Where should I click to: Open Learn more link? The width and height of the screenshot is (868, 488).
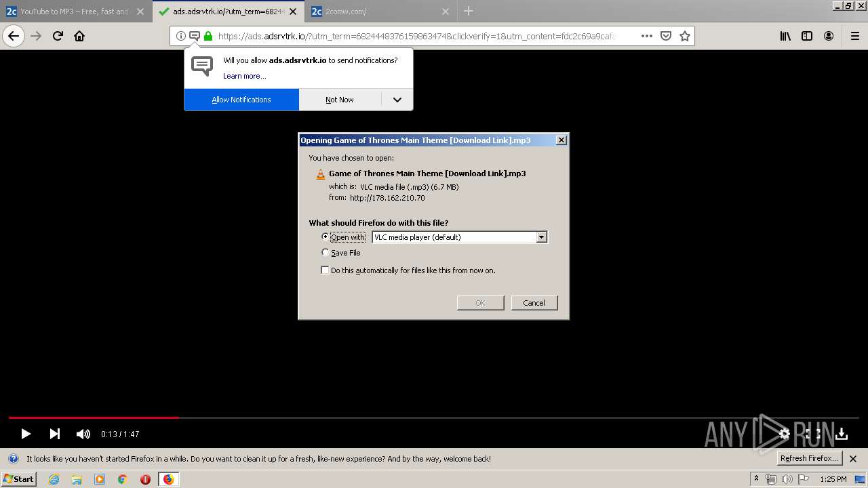[244, 76]
